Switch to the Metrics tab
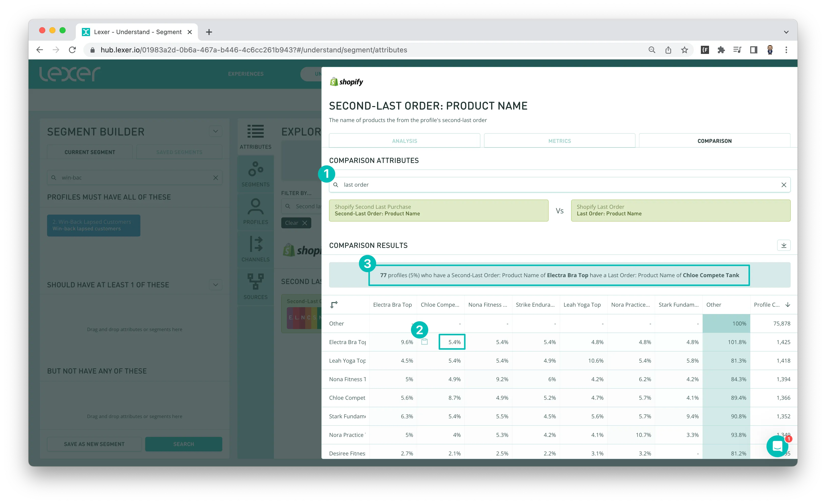This screenshot has width=826, height=504. [x=559, y=141]
